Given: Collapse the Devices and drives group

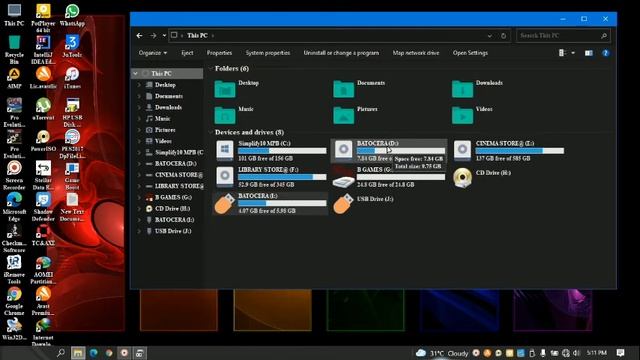Looking at the screenshot, I should pyautogui.click(x=211, y=132).
